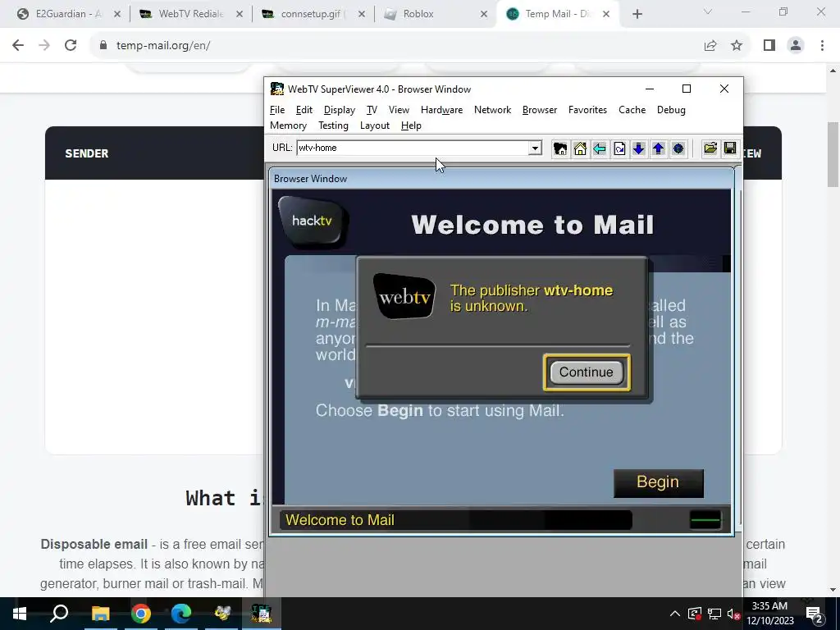Open the Chrome tab search chevron
The width and height of the screenshot is (840, 630).
[708, 11]
